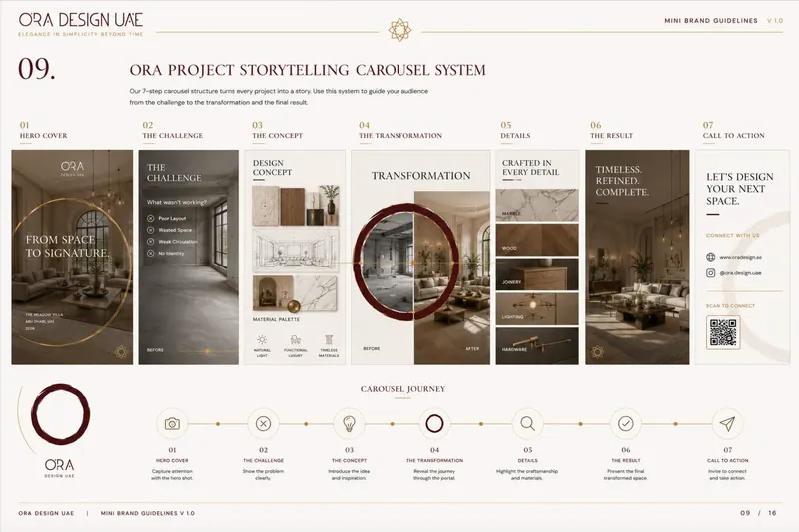Image resolution: width=799 pixels, height=532 pixels.
Task: Click the '03 The Concept' heading above slides
Action: (x=278, y=131)
